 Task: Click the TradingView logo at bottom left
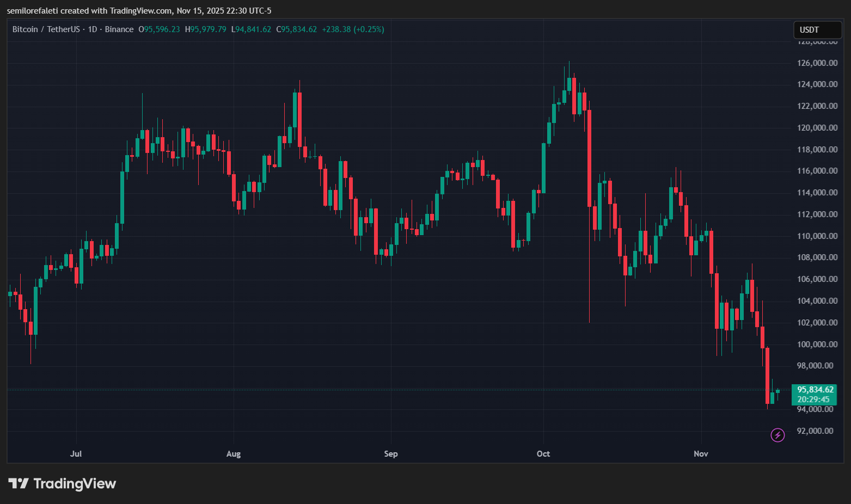(63, 483)
